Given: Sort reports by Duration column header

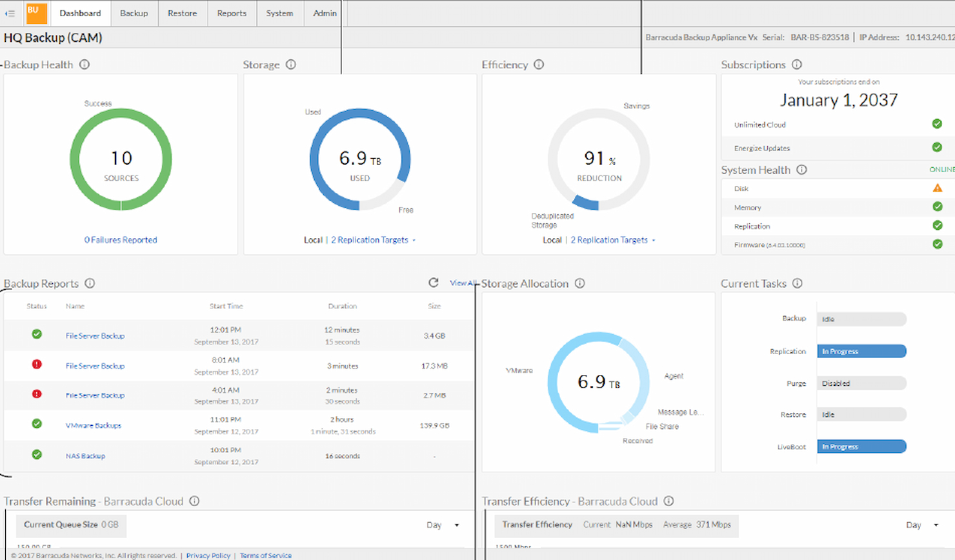Looking at the screenshot, I should pos(342,306).
